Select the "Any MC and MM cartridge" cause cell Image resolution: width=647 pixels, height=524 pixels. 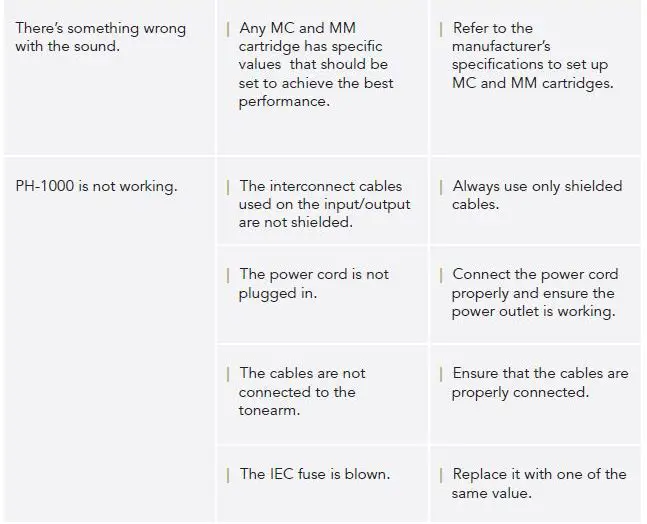click(x=316, y=65)
